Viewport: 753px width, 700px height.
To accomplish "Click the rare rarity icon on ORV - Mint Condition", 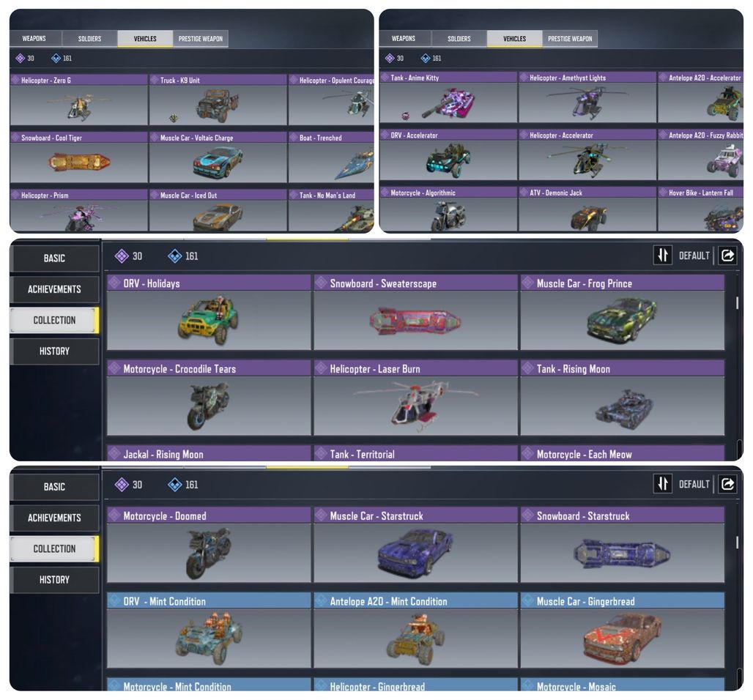I will pyautogui.click(x=114, y=600).
